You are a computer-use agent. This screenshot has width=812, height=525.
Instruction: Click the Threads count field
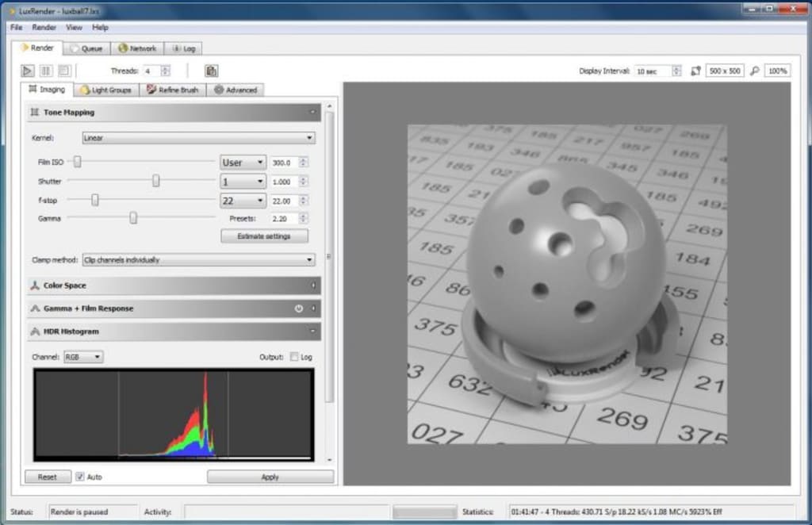tap(151, 71)
